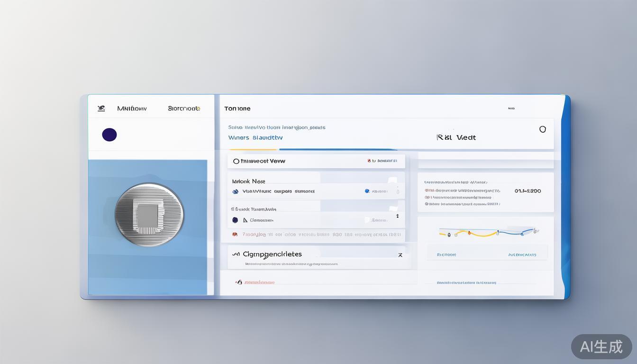Click the dark circle icon in the 'Ciernouen' row
This screenshot has height=364, width=637.
tap(235, 220)
